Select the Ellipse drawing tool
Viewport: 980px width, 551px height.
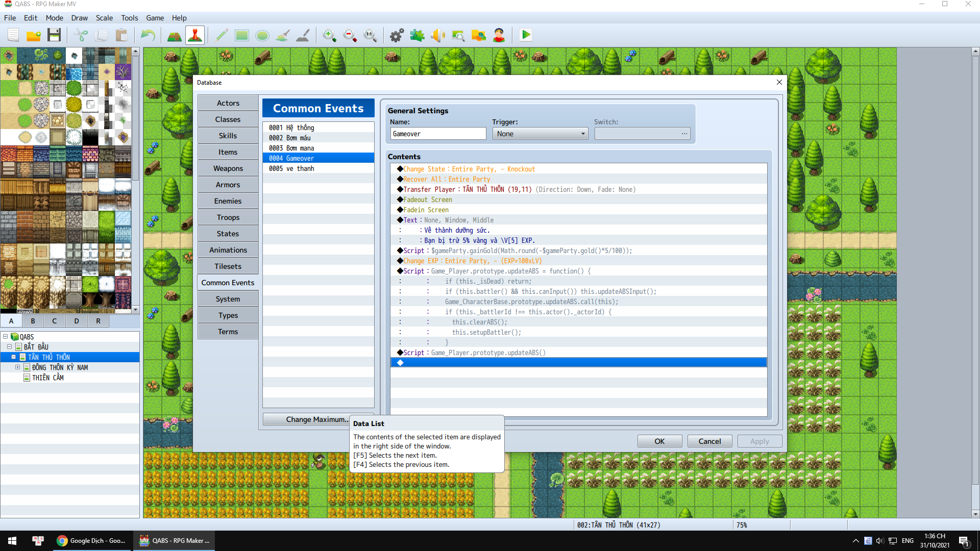click(262, 35)
